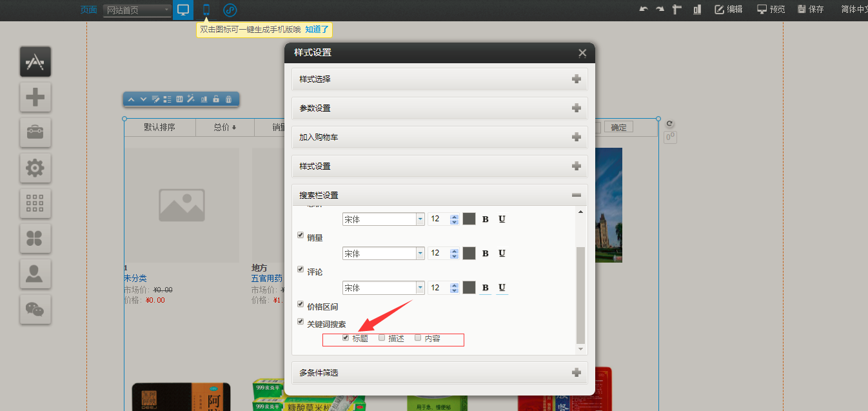Viewport: 868px width, 411px height.
Task: Enable the 描述 keyword search checkbox
Action: pyautogui.click(x=382, y=337)
